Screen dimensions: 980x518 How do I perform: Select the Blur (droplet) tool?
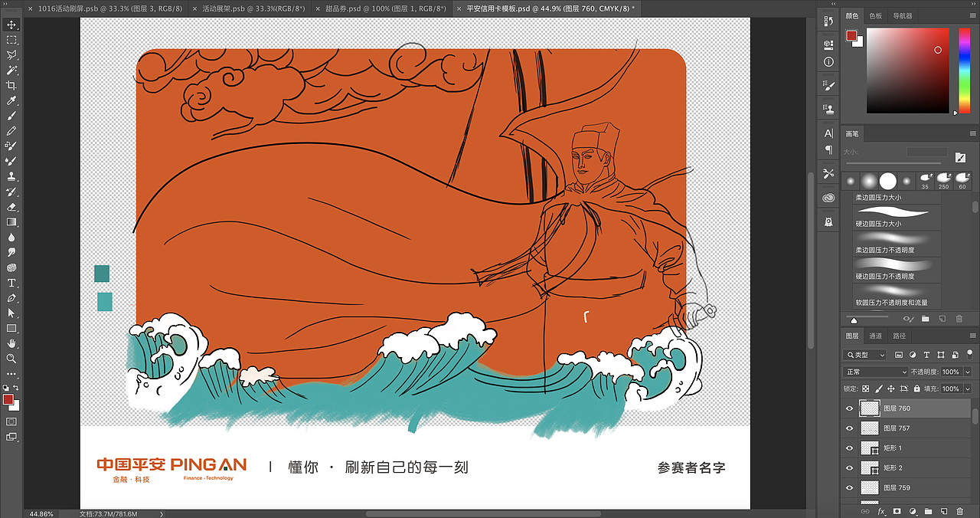pyautogui.click(x=11, y=237)
